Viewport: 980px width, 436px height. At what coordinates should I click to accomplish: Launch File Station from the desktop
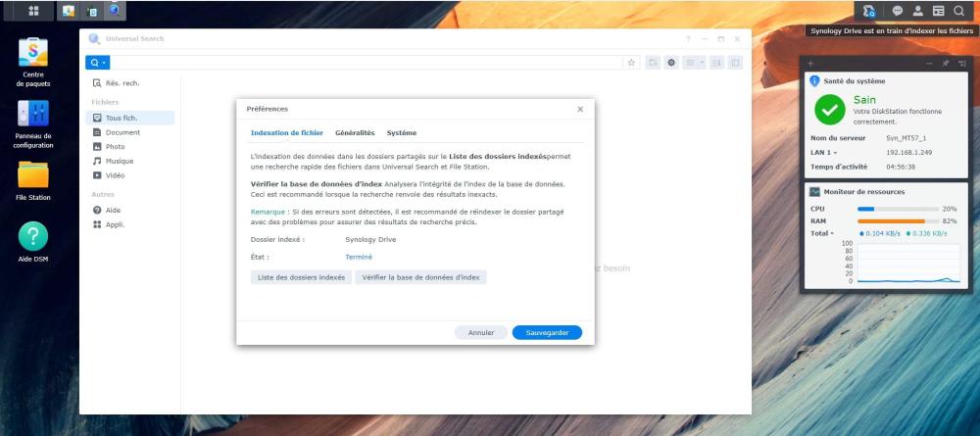[x=33, y=181]
